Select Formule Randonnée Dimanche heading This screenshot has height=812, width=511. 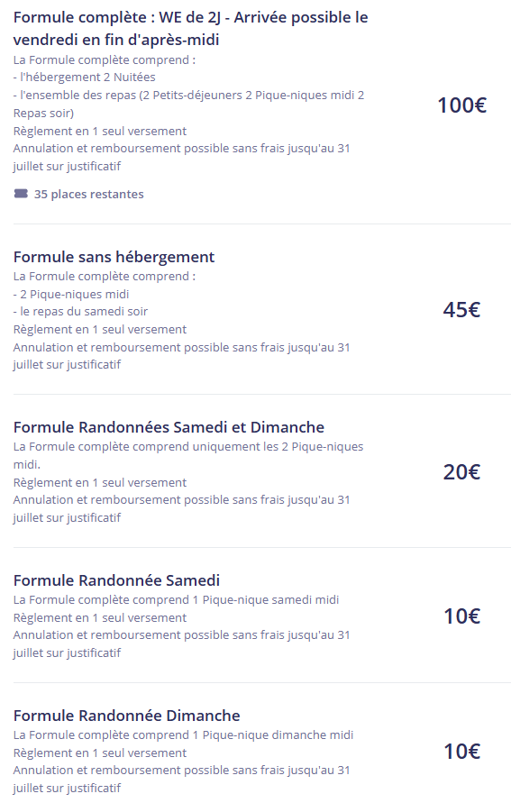pos(127,716)
